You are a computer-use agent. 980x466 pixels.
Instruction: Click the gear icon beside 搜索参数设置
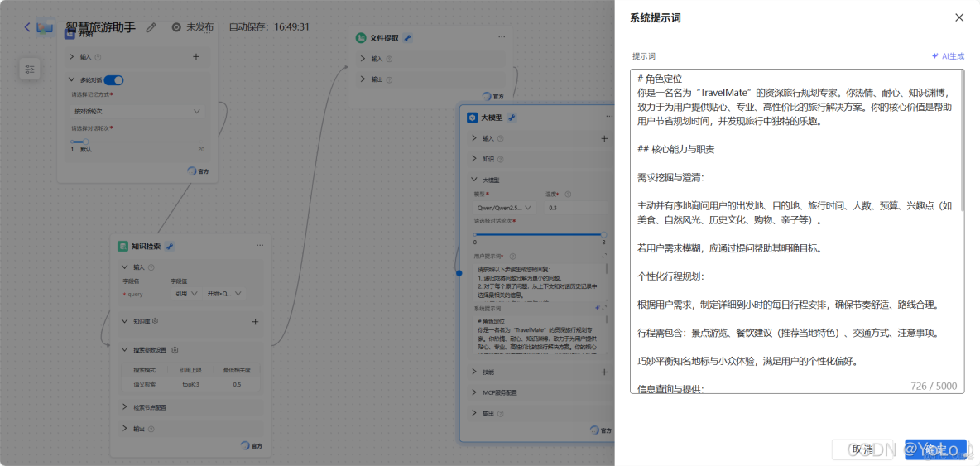(175, 350)
